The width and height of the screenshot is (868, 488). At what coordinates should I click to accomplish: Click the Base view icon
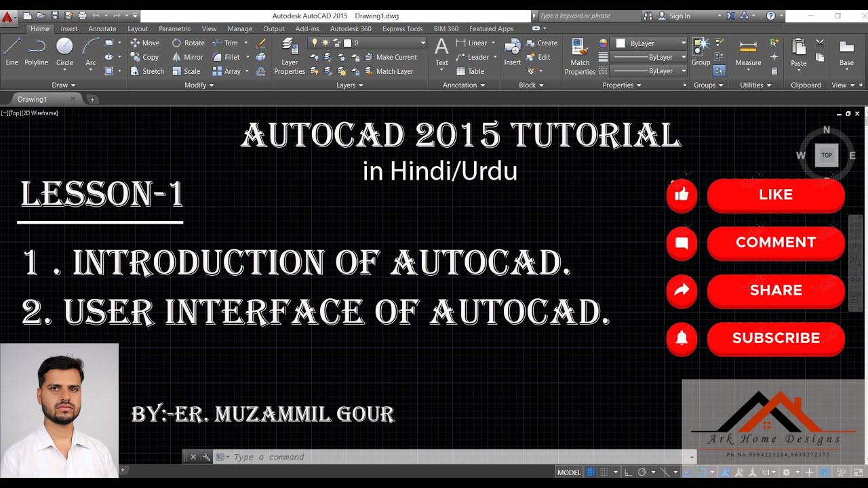[846, 52]
